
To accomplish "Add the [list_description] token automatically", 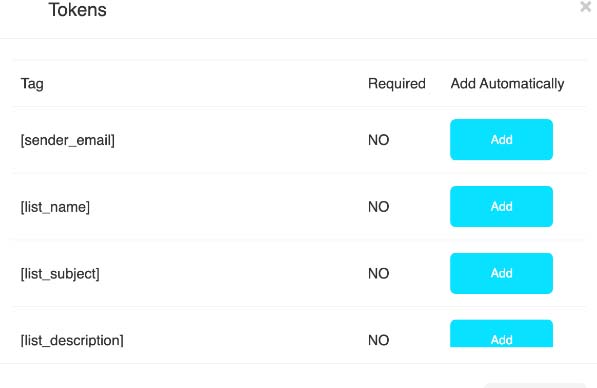I will click(501, 334).
